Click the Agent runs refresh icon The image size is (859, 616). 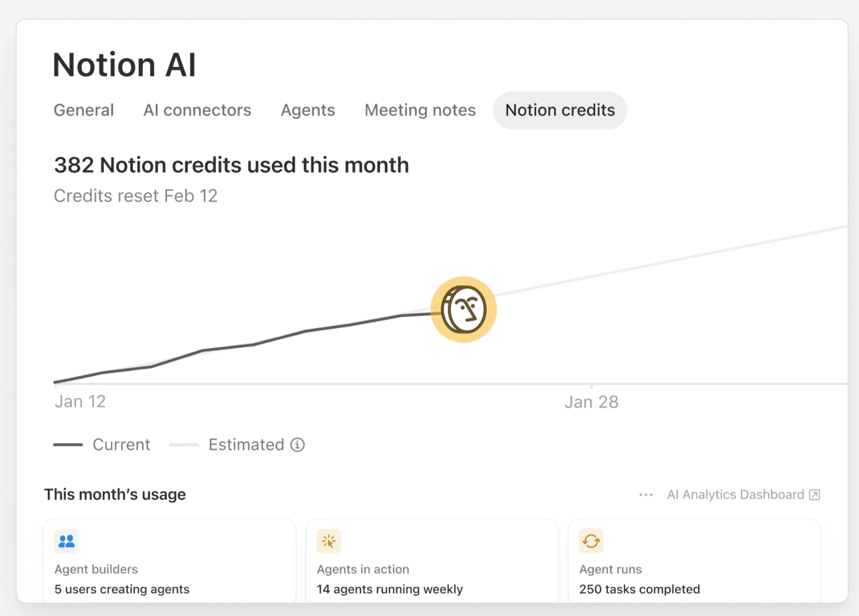[x=591, y=541]
